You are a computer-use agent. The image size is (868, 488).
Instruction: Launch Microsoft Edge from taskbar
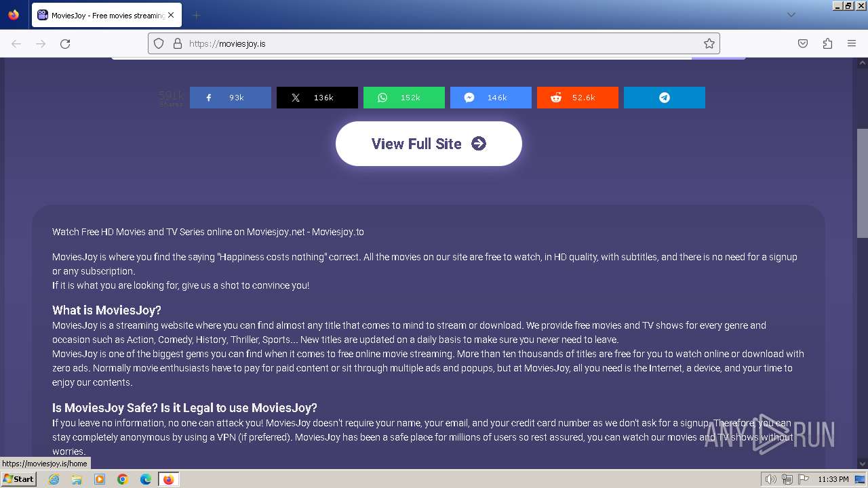(146, 479)
